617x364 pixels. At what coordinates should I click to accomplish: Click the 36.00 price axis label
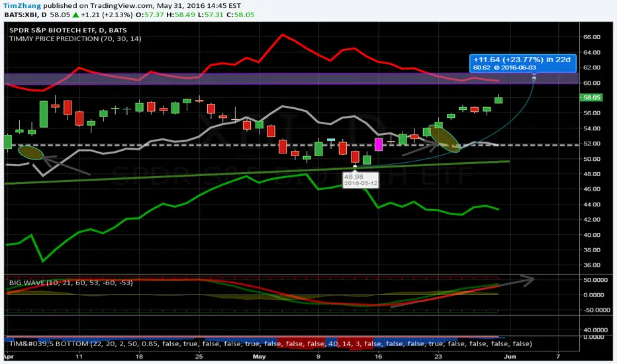(x=591, y=265)
